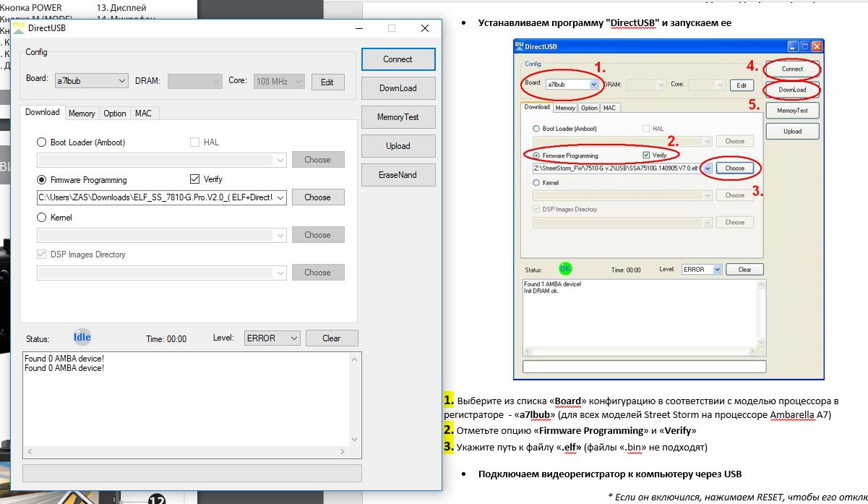Open the MAC tab

pyautogui.click(x=143, y=114)
